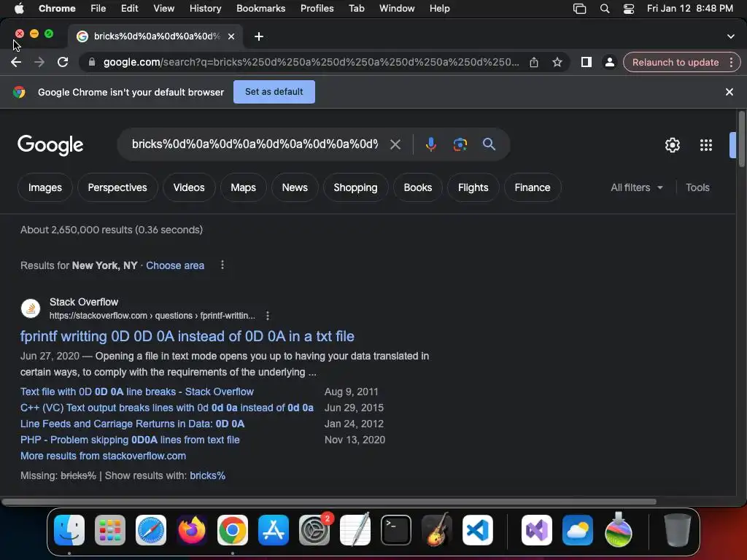This screenshot has width=747, height=560.
Task: Expand the All filters dropdown
Action: point(637,187)
